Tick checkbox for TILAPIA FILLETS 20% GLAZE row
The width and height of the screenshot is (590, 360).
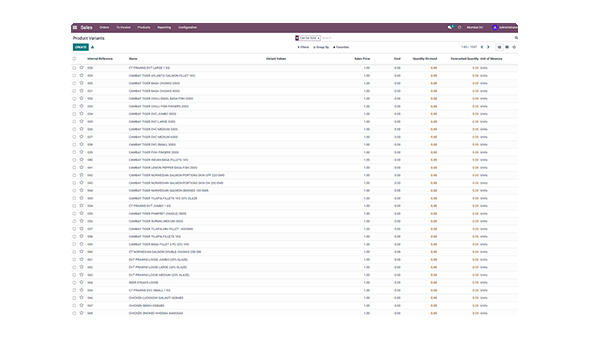click(74, 198)
